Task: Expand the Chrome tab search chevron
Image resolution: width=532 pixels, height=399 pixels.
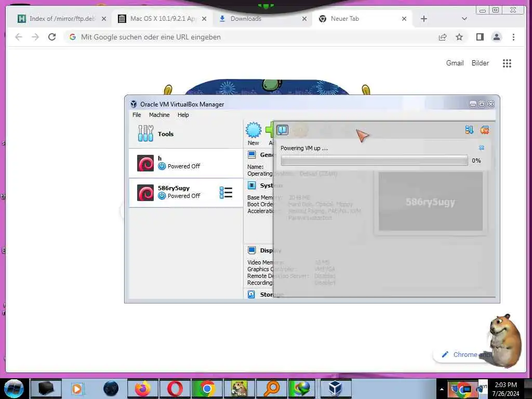Action: [464, 19]
